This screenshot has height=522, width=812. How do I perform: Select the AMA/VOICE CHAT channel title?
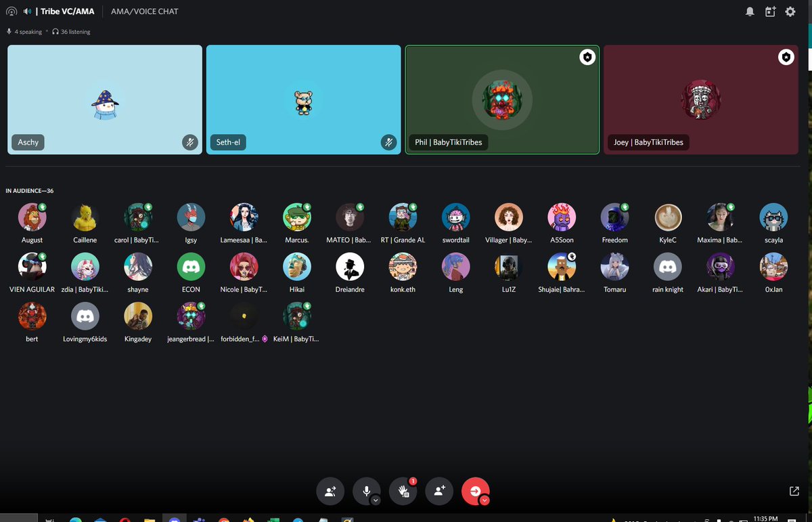click(x=143, y=11)
